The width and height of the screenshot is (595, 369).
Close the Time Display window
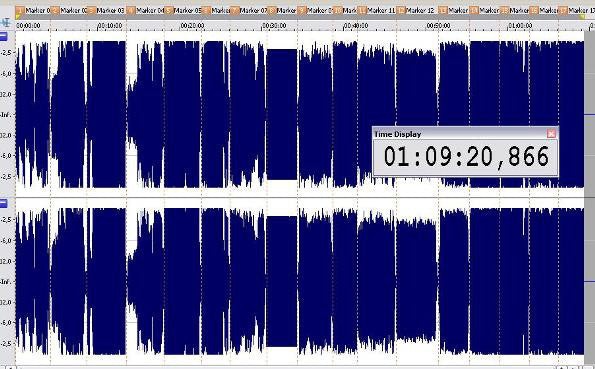click(551, 133)
